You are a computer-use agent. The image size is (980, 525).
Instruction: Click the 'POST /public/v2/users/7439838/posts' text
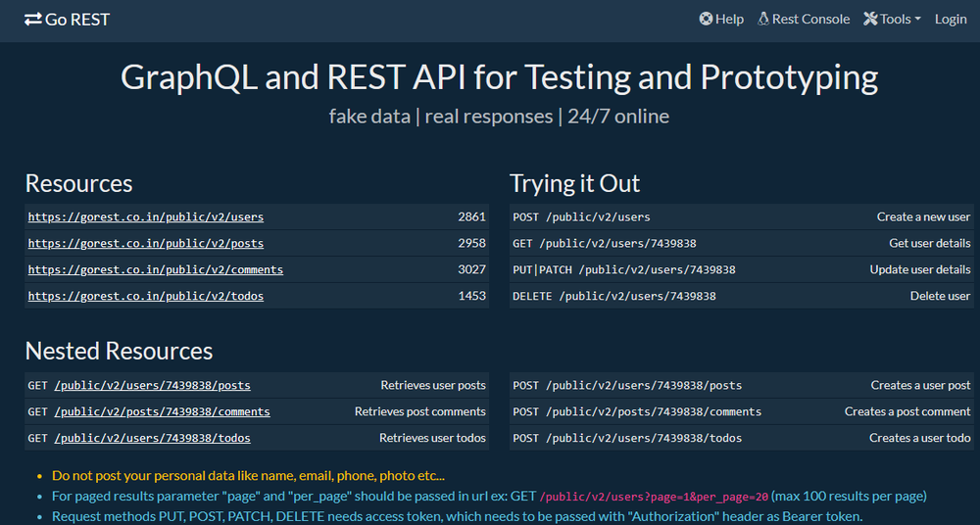click(x=627, y=386)
